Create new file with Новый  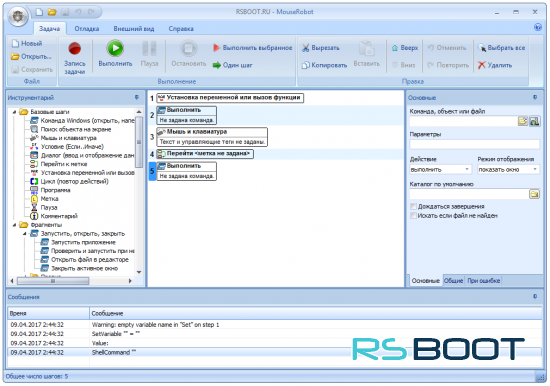pyautogui.click(x=27, y=44)
